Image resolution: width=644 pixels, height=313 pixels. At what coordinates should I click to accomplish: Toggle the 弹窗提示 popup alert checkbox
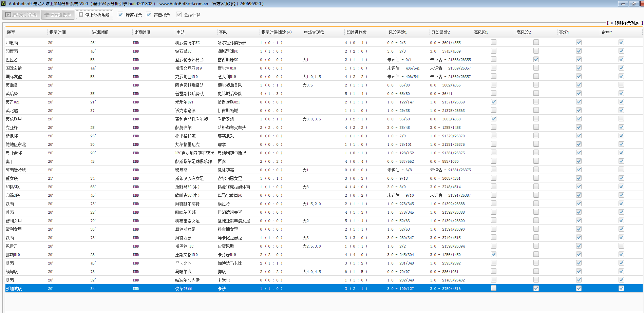120,15
